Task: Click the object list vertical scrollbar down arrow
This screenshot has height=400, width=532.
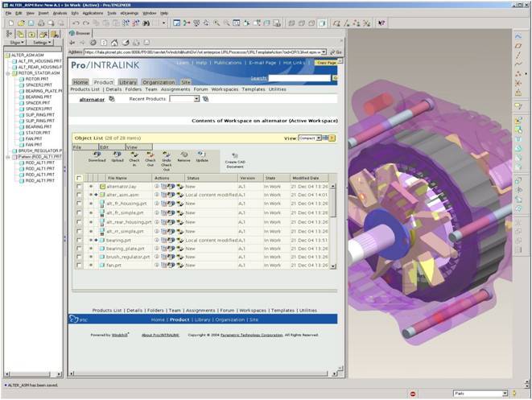Action: click(x=333, y=266)
